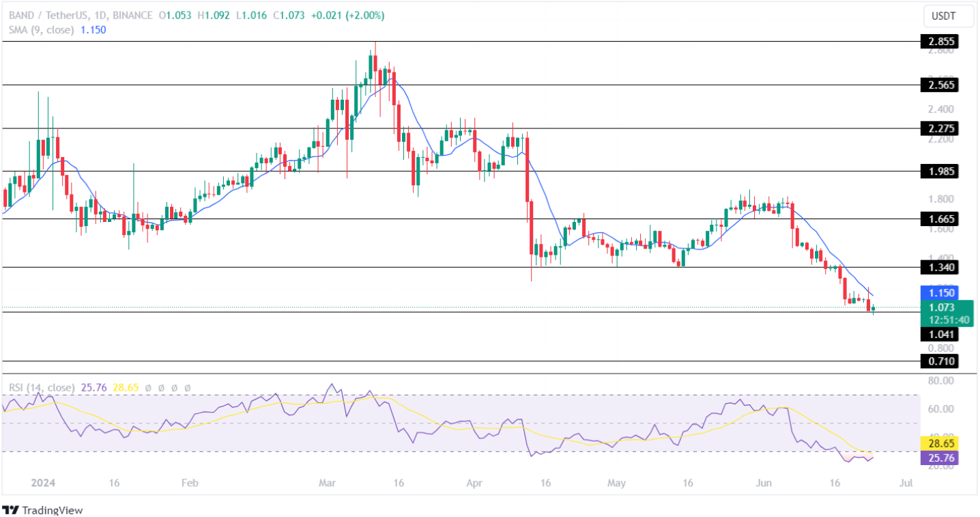Select the 1.340 price level label
Viewport: 980px width, 517px height.
pos(939,267)
